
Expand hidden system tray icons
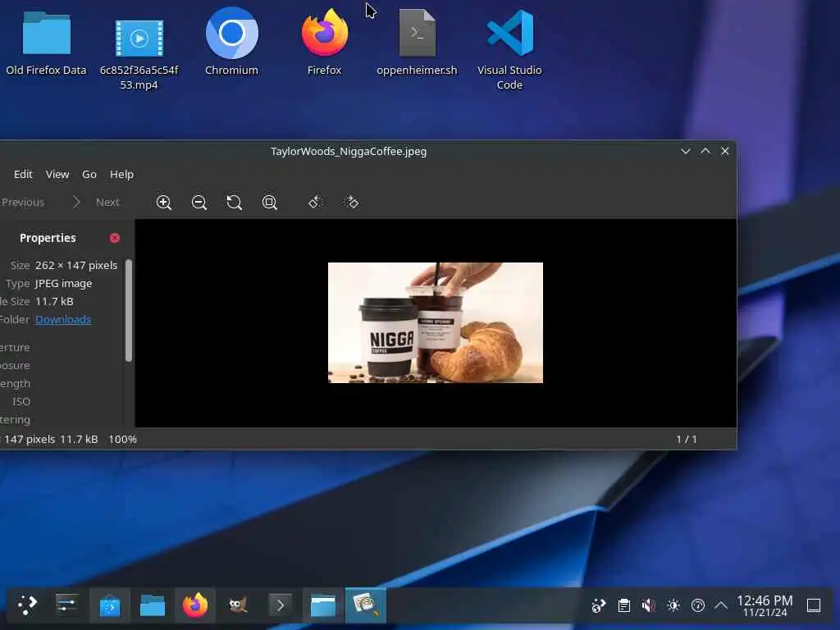(721, 606)
